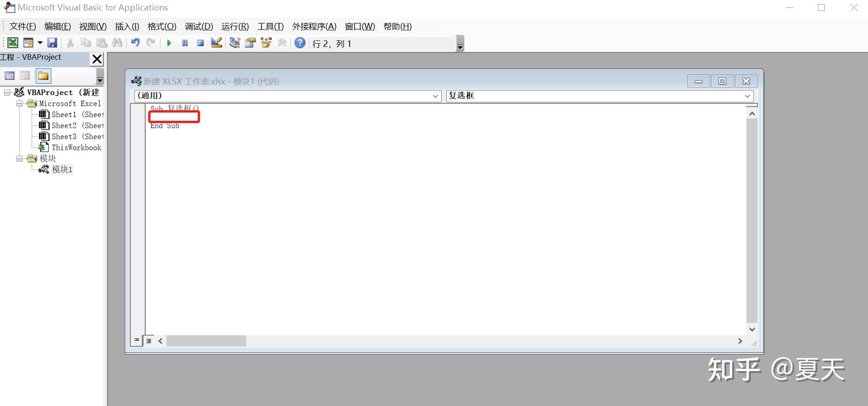This screenshot has width=868, height=406.
Task: Open Project Explorer toolbar icon
Action: [235, 43]
